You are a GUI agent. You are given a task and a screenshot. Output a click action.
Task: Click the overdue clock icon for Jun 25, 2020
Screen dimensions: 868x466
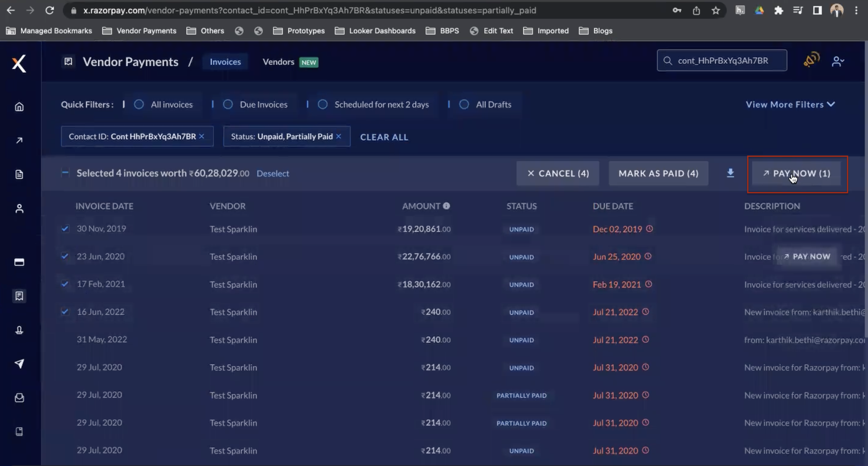coord(648,256)
